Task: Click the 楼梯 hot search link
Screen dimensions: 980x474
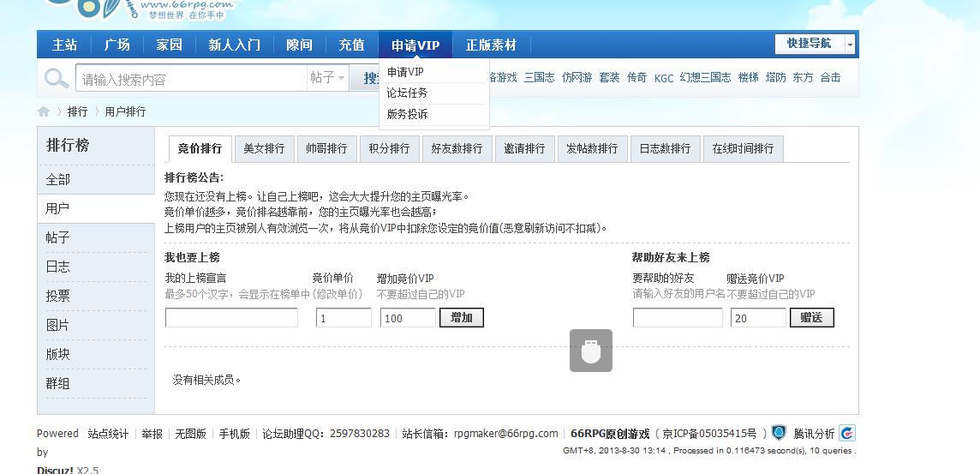Action: (748, 77)
